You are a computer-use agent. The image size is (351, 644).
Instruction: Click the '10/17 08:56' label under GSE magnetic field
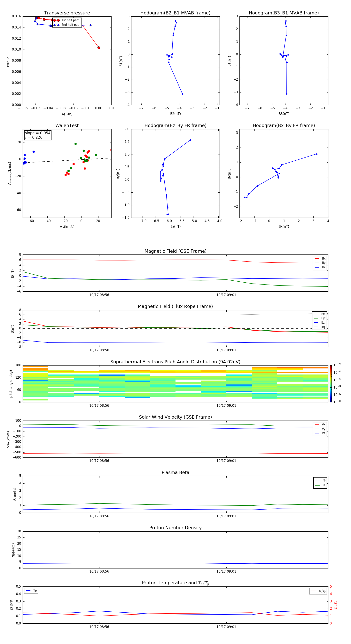point(99,295)
